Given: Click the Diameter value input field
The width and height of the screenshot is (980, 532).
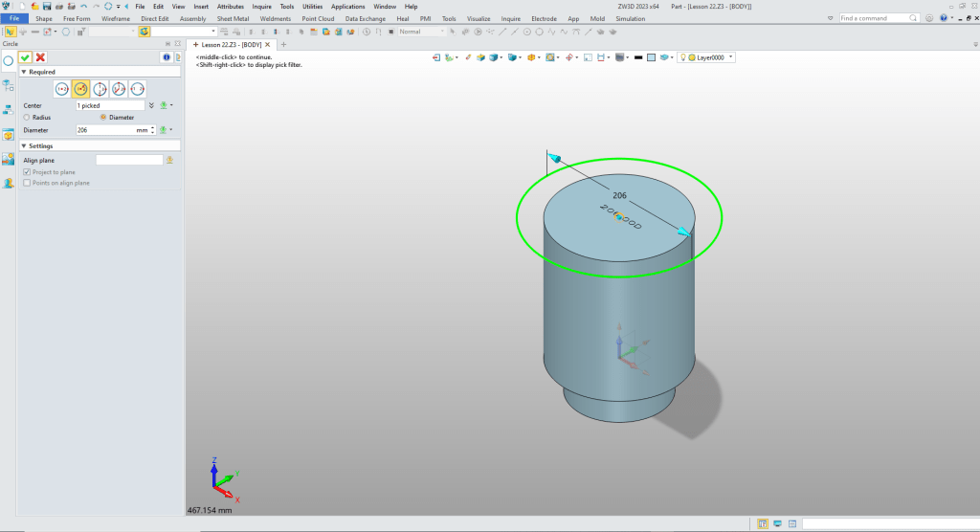Looking at the screenshot, I should click(x=103, y=129).
